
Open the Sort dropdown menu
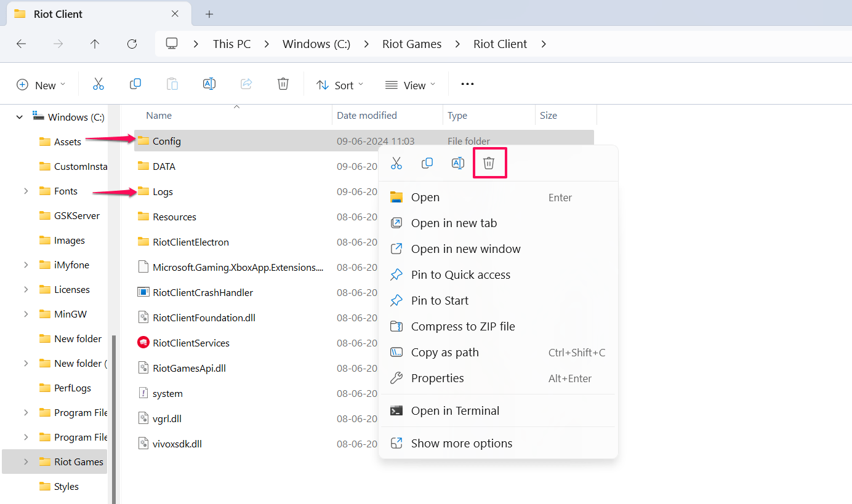(x=340, y=85)
